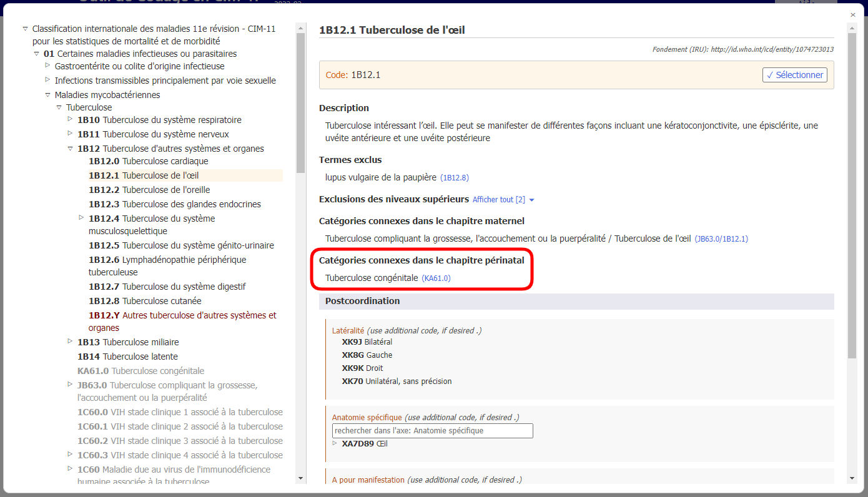Select 1B10 Tuberculose du système respiratoire label
Screen dimensions: 868x497
point(159,120)
